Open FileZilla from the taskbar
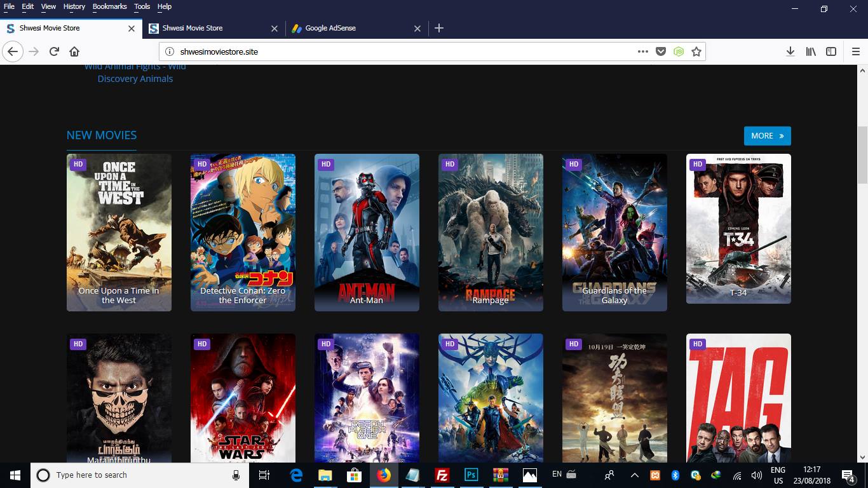Image resolution: width=868 pixels, height=488 pixels. pos(442,475)
